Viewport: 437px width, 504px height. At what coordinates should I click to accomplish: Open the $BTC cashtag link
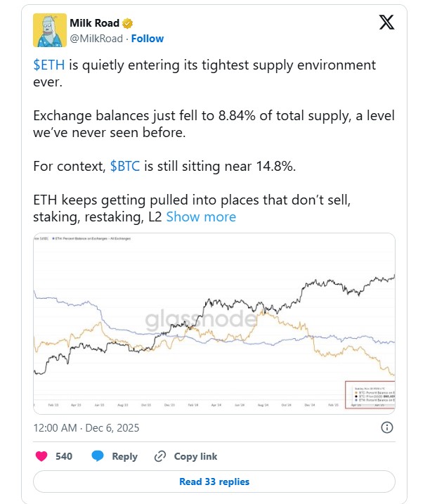click(x=126, y=167)
